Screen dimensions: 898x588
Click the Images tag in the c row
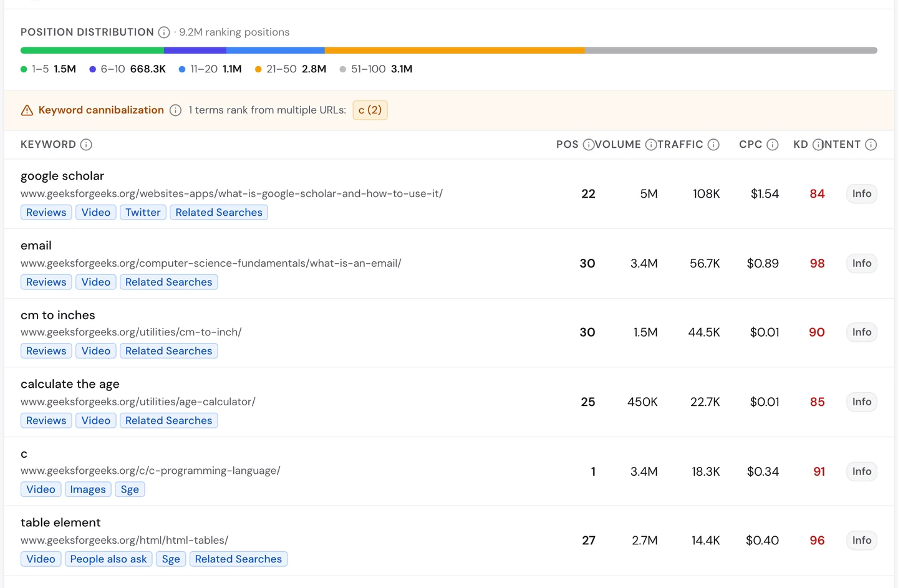coord(88,489)
